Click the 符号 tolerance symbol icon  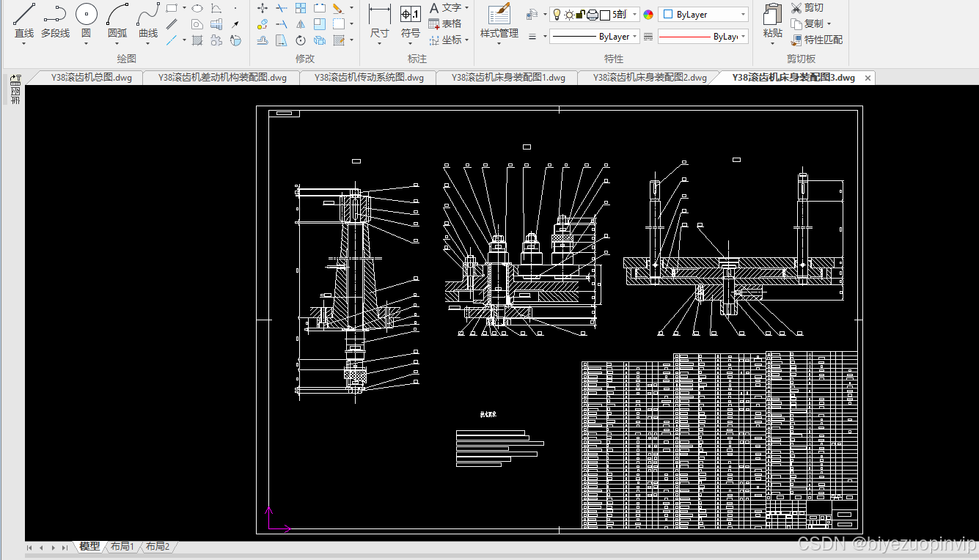coord(410,15)
